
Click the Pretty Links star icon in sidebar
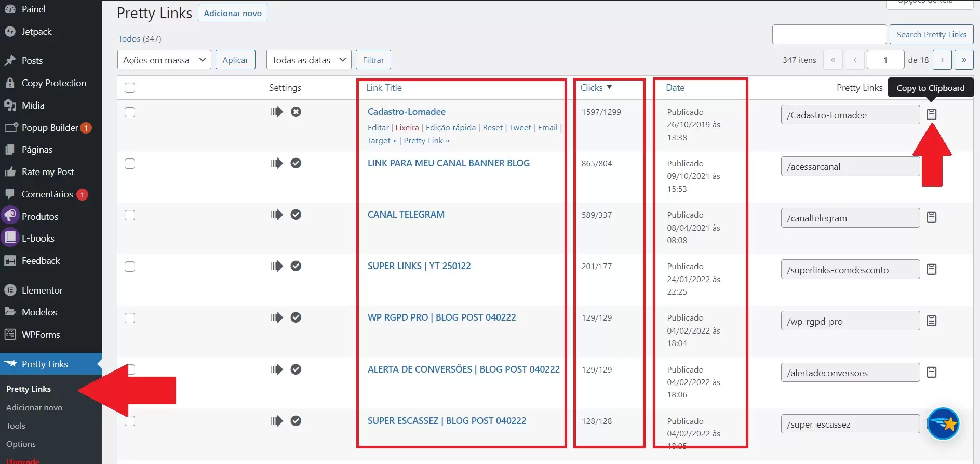pos(10,364)
